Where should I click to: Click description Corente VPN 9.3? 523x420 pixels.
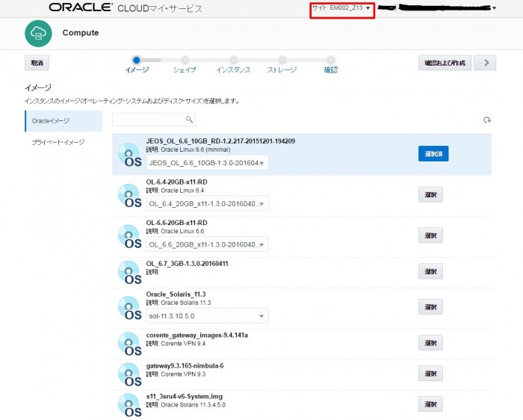(x=183, y=374)
